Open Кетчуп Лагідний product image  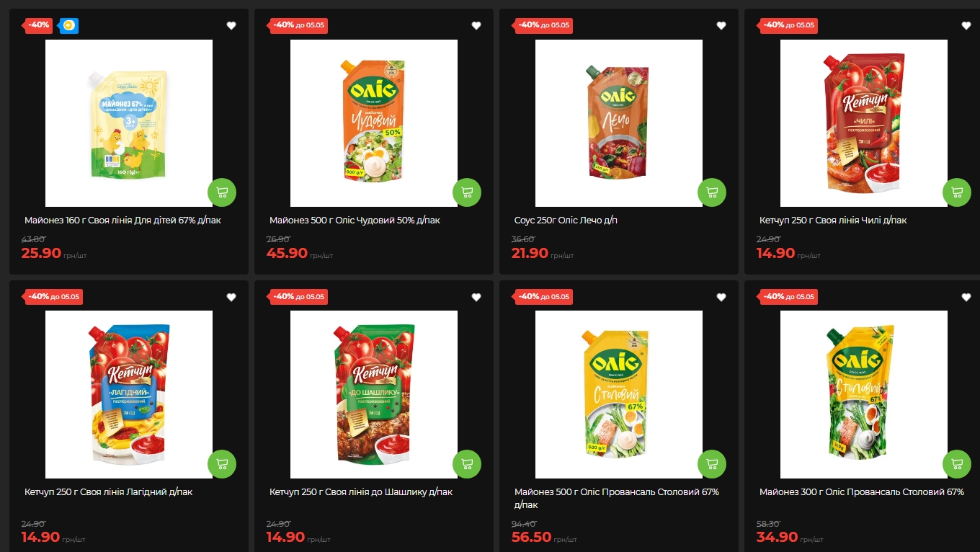point(129,395)
